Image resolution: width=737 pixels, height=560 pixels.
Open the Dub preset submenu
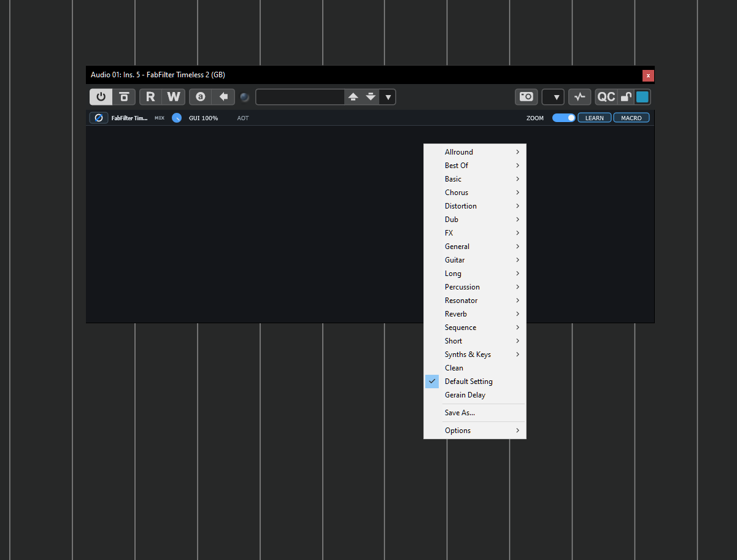pos(475,220)
